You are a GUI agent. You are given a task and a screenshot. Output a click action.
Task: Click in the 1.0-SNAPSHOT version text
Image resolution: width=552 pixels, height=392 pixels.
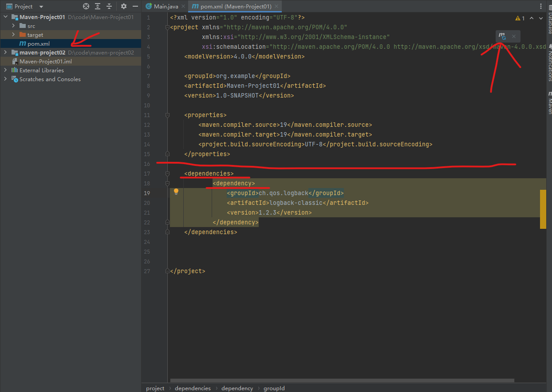(x=237, y=95)
